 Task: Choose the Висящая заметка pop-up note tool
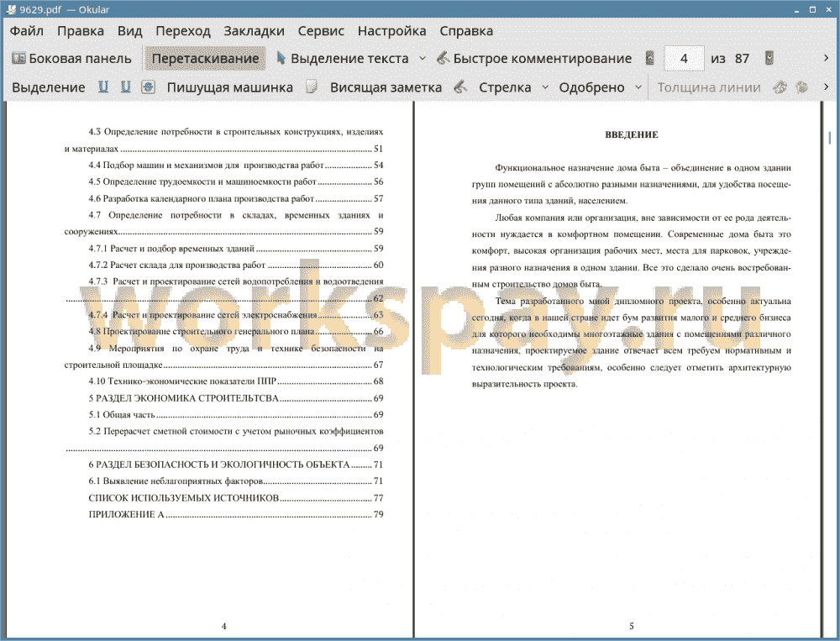pos(386,87)
